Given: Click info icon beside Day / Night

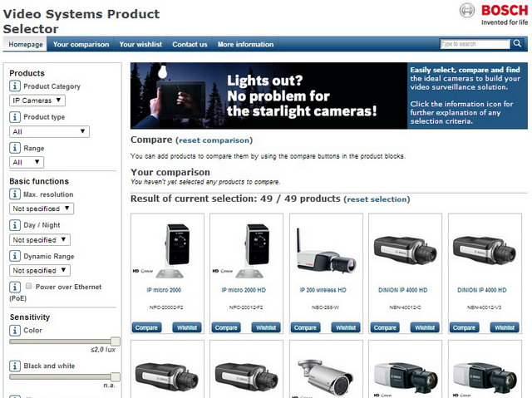Looking at the screenshot, I should click(15, 225).
